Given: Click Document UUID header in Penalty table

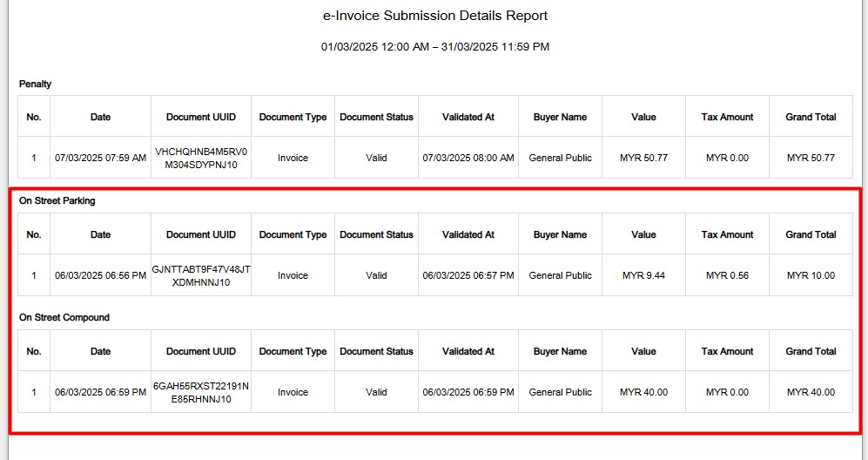Looking at the screenshot, I should tap(201, 117).
